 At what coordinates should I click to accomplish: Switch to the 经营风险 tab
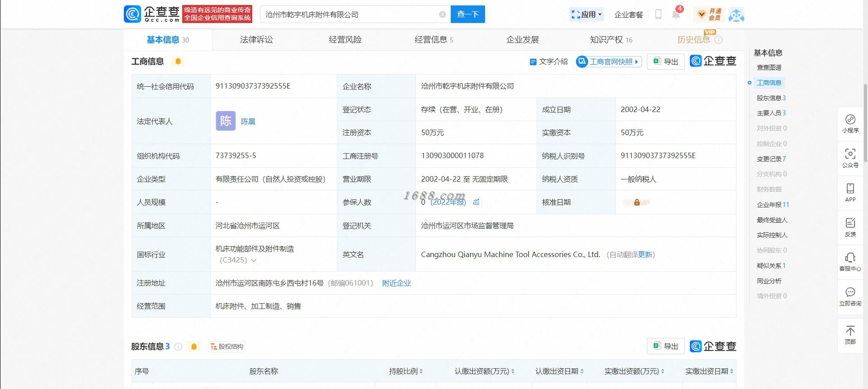345,40
